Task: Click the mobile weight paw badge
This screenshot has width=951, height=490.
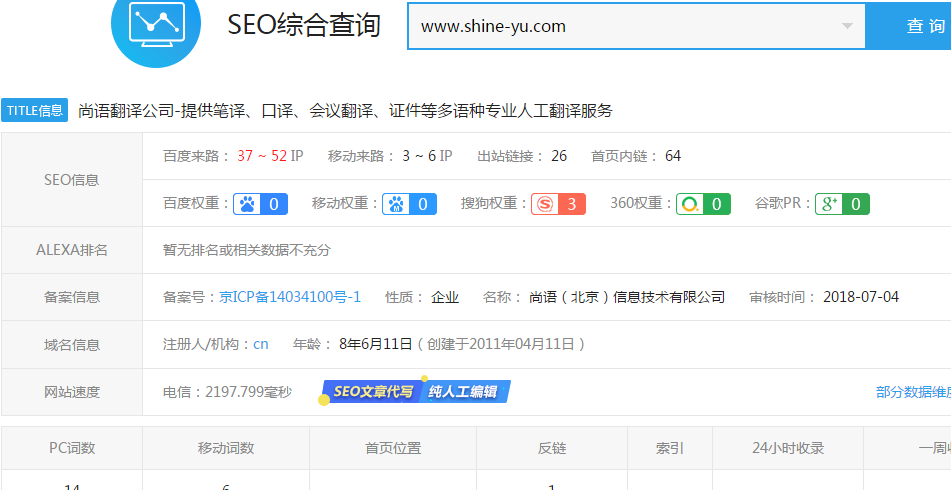Action: [409, 204]
